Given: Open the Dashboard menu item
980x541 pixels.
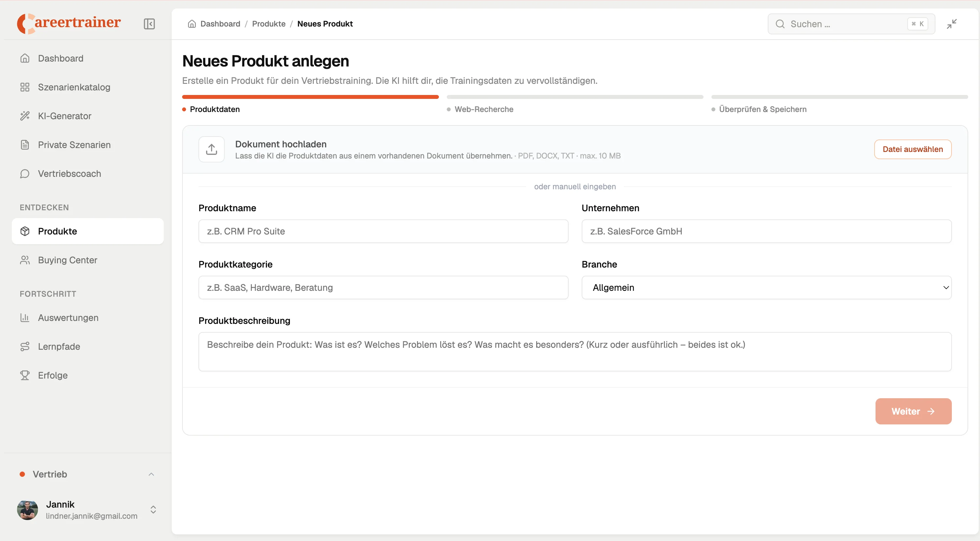Looking at the screenshot, I should pos(87,58).
